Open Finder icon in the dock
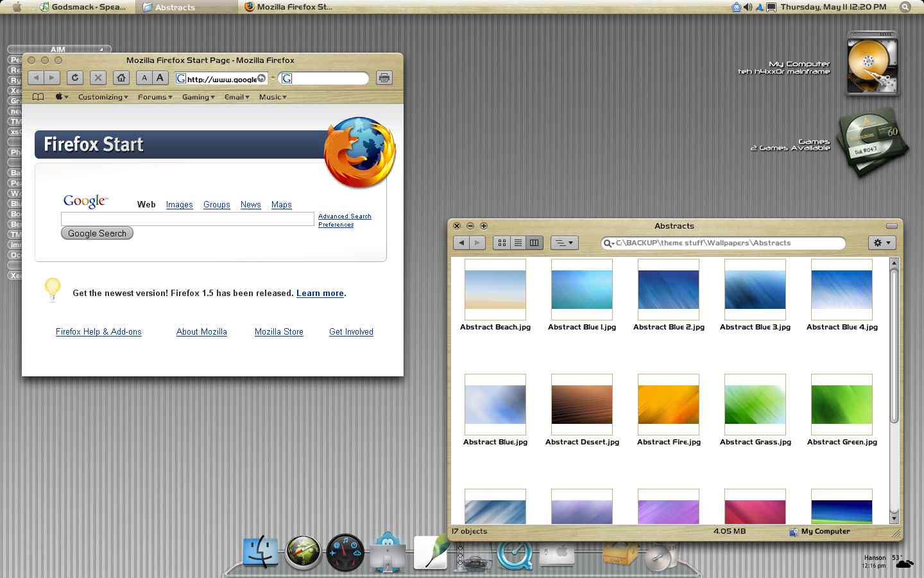924x578 pixels. [x=261, y=552]
